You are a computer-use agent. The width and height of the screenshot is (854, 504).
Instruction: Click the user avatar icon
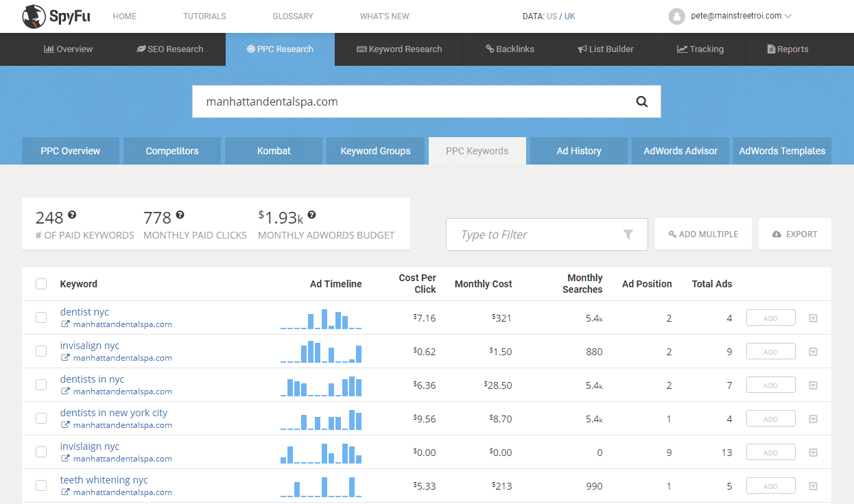click(x=677, y=16)
